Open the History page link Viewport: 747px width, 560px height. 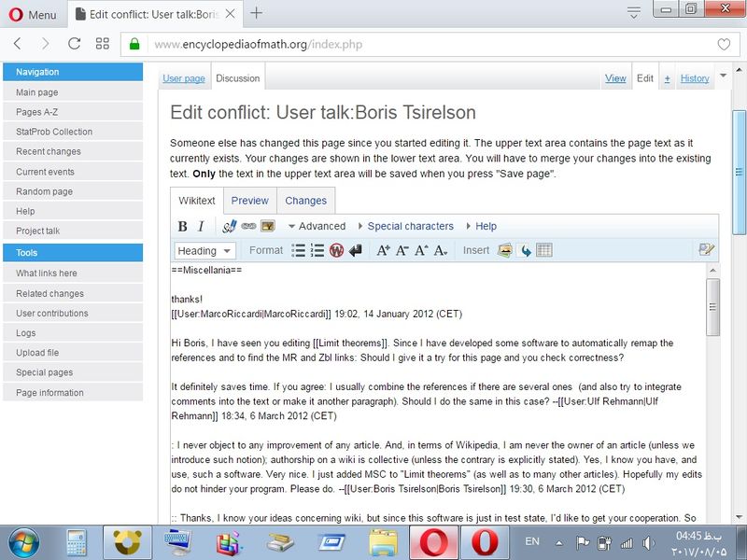694,78
